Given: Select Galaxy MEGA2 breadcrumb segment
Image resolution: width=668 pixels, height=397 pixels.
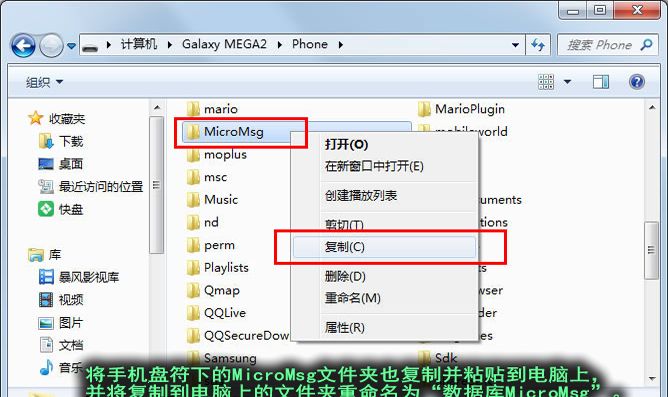Looking at the screenshot, I should (x=224, y=44).
